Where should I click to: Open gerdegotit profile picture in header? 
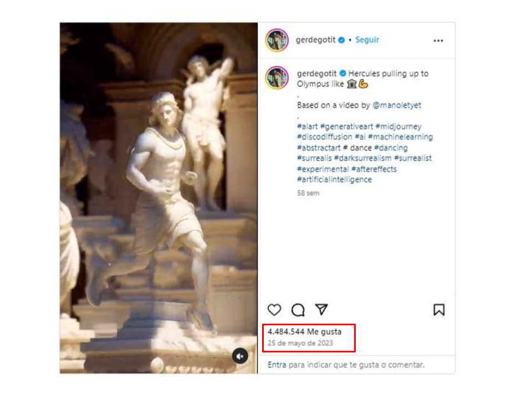pyautogui.click(x=277, y=40)
